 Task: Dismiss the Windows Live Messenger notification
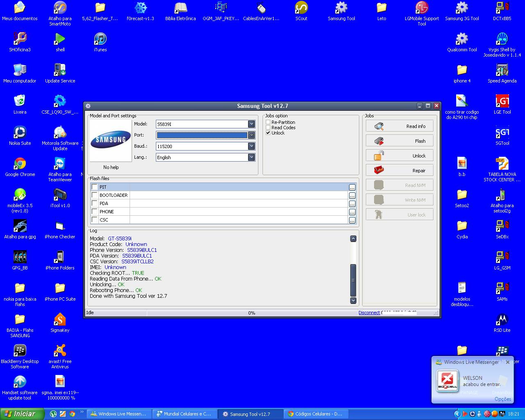pyautogui.click(x=508, y=362)
